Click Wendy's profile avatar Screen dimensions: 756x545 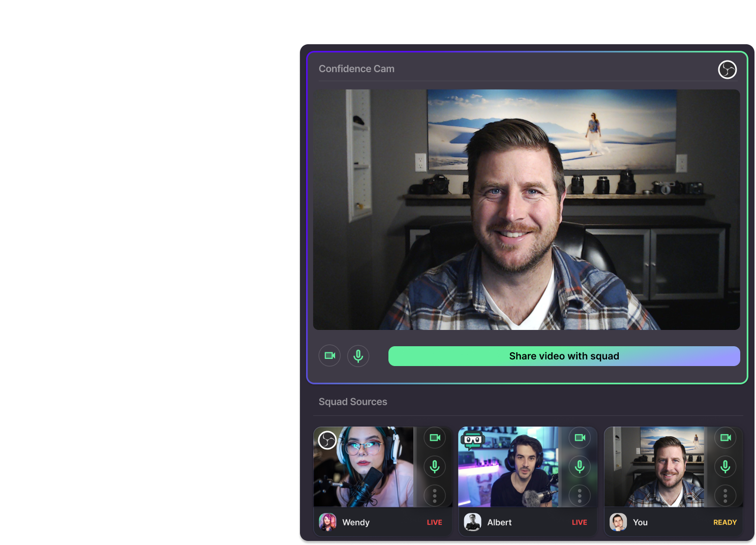327,522
